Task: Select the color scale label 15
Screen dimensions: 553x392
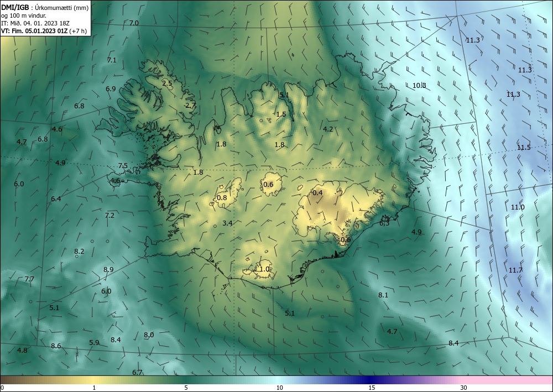Action: coord(372,388)
